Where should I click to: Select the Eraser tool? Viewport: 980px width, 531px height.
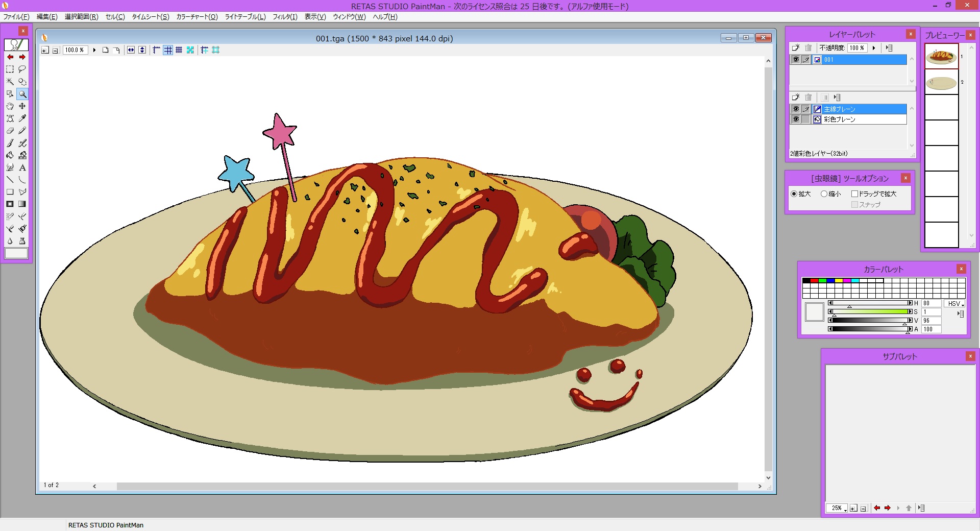coord(10,131)
